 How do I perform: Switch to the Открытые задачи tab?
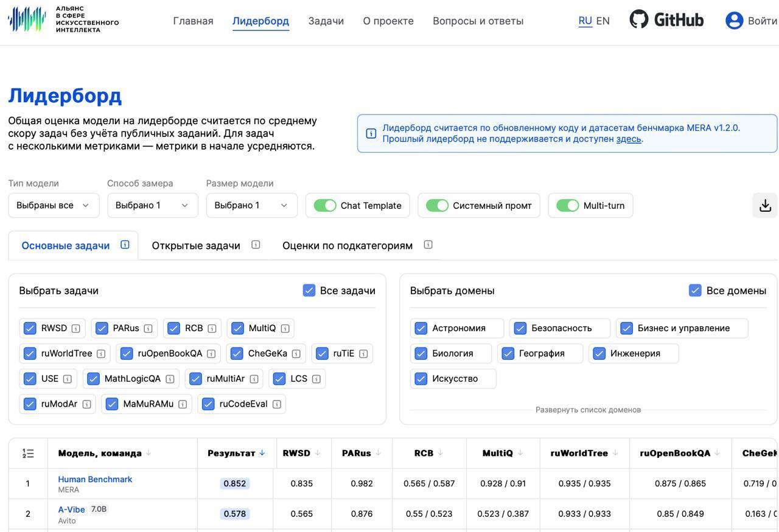pos(196,245)
